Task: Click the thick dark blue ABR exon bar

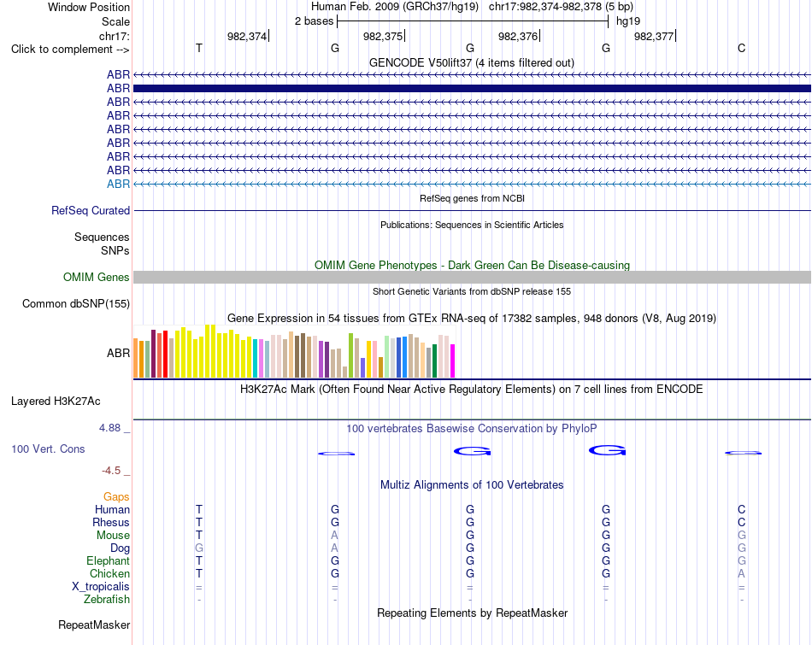Action: tap(472, 89)
